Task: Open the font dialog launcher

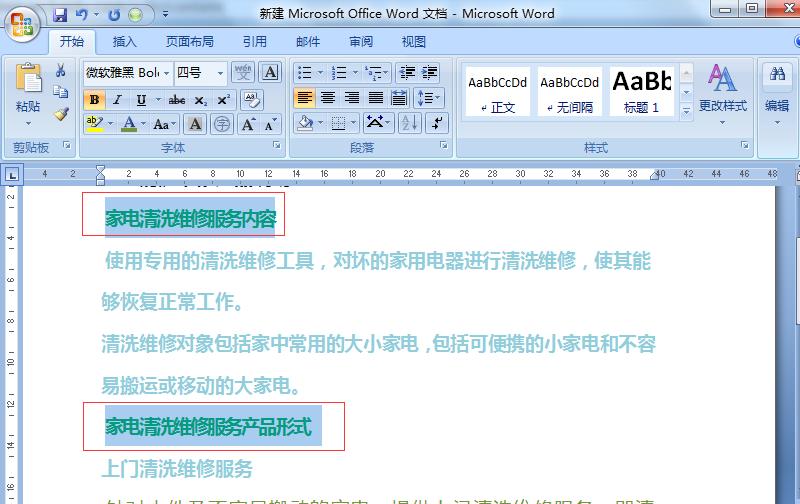Action: tap(277, 145)
